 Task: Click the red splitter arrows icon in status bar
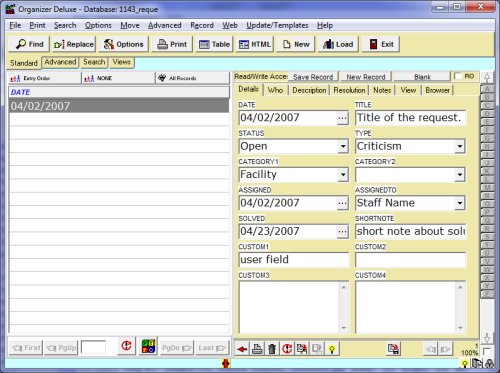(226, 364)
